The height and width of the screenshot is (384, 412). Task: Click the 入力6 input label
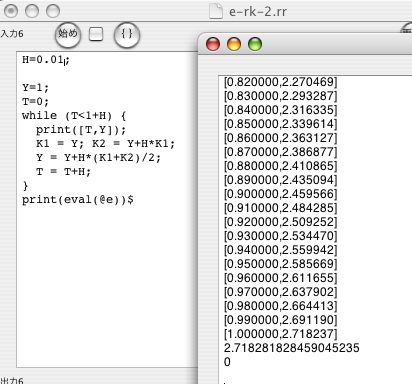pyautogui.click(x=12, y=34)
